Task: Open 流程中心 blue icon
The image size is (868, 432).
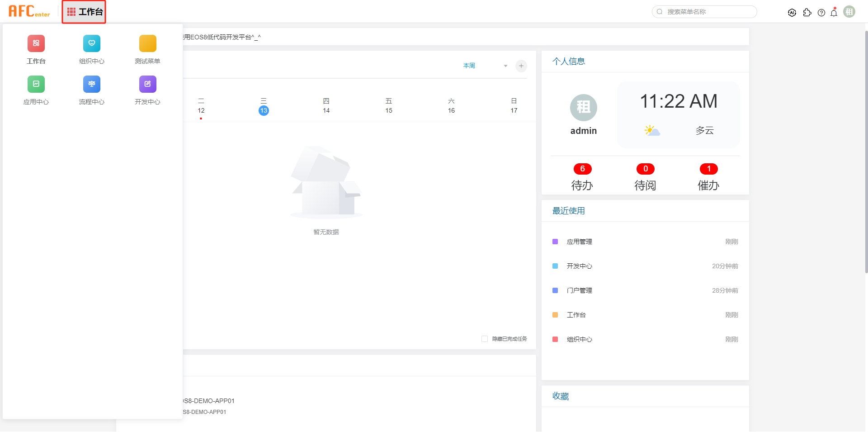Action: (92, 85)
